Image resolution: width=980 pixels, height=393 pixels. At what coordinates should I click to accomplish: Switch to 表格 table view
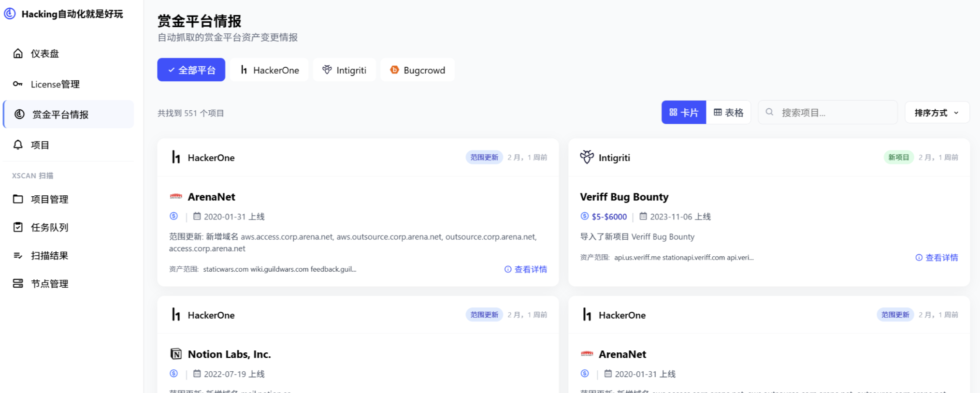pos(728,112)
